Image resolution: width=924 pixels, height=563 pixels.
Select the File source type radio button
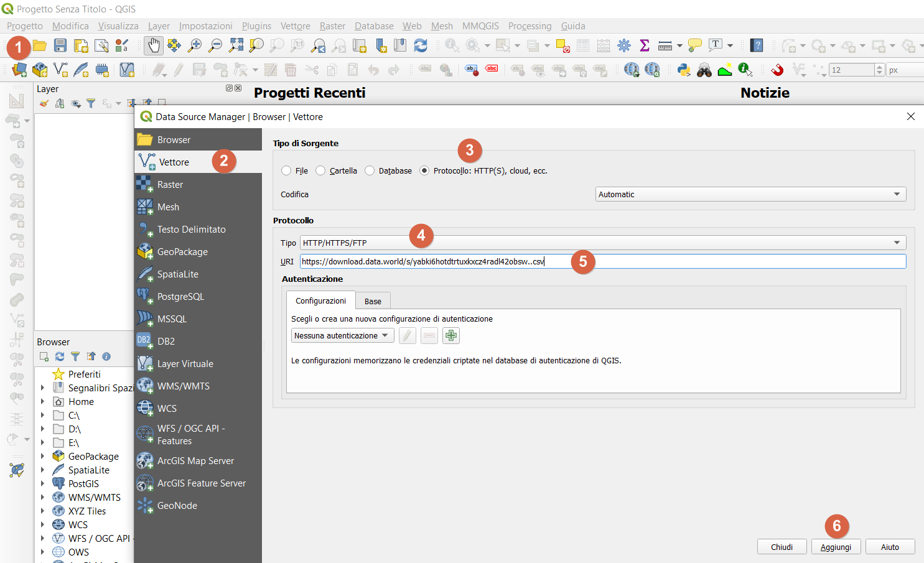[x=286, y=171]
